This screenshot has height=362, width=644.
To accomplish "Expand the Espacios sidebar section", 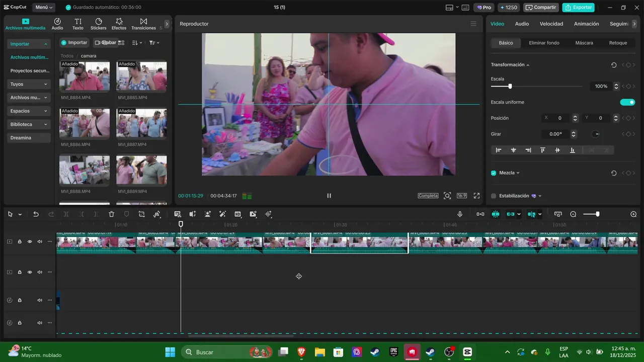I will [29, 111].
